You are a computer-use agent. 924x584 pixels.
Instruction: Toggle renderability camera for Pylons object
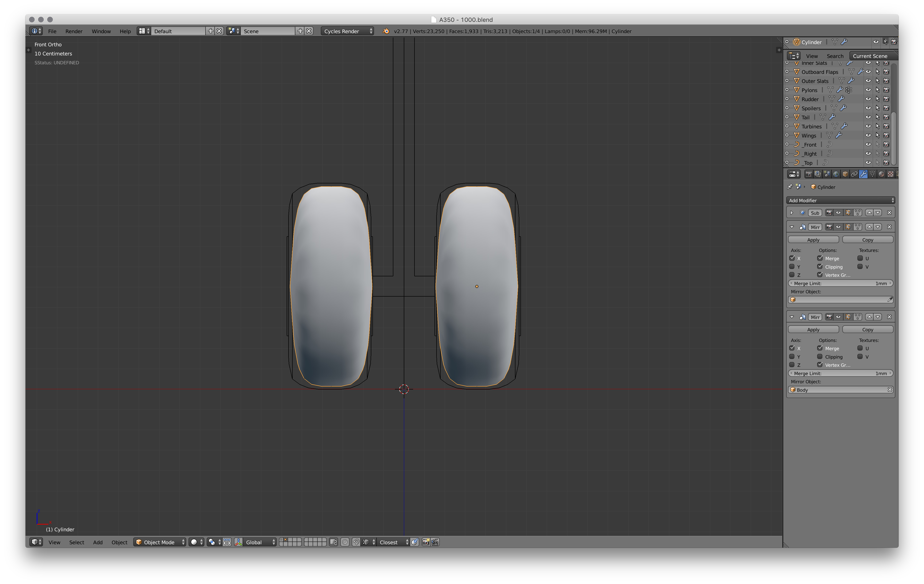(886, 90)
